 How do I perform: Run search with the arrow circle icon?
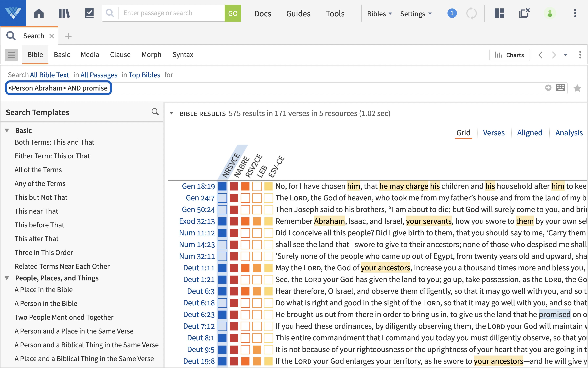coord(548,88)
